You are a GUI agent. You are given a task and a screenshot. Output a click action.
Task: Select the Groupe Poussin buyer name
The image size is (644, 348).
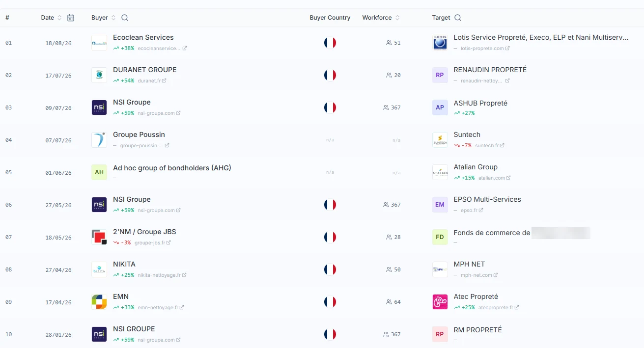139,135
